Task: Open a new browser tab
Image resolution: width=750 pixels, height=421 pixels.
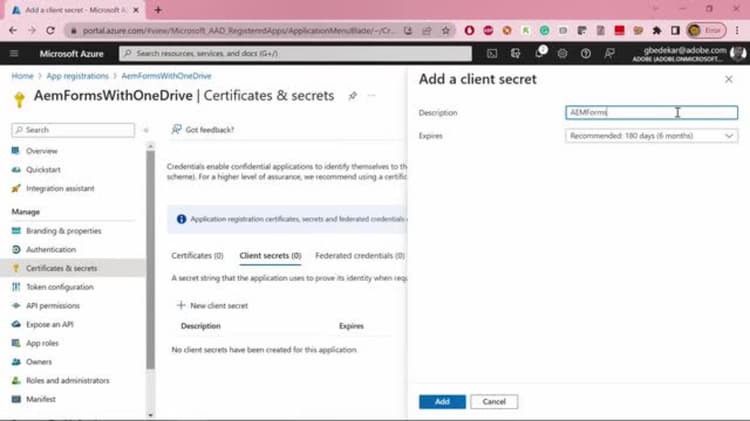Action: pyautogui.click(x=158, y=10)
